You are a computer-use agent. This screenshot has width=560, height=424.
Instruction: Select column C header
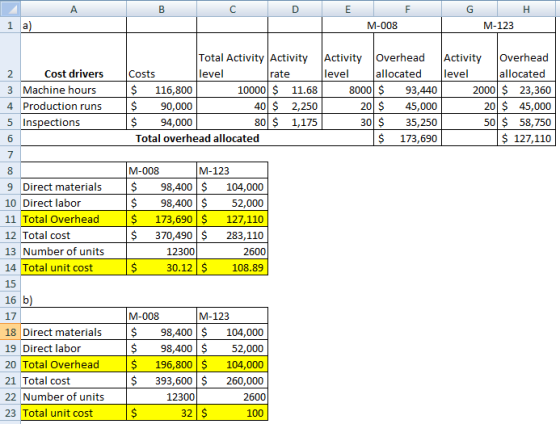[232, 9]
